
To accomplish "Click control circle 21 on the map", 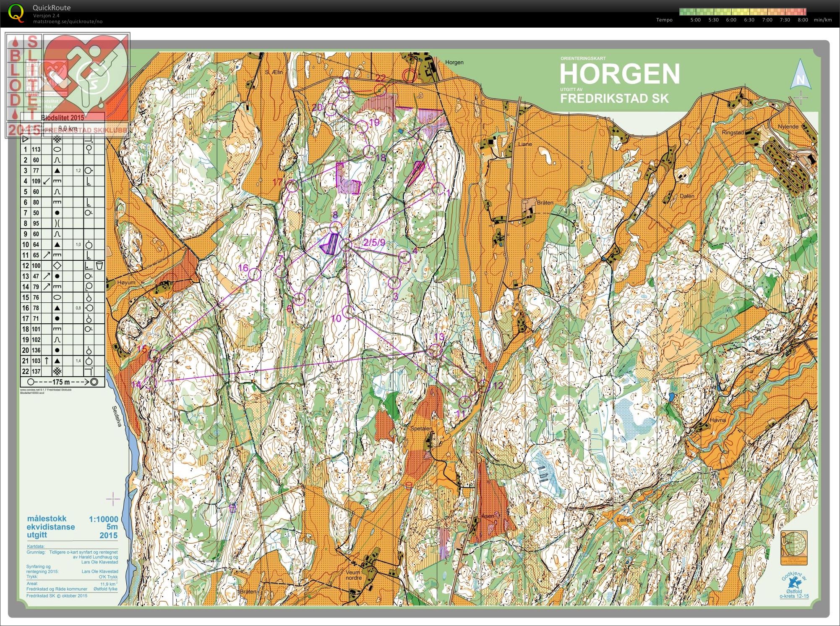I will click(x=344, y=92).
